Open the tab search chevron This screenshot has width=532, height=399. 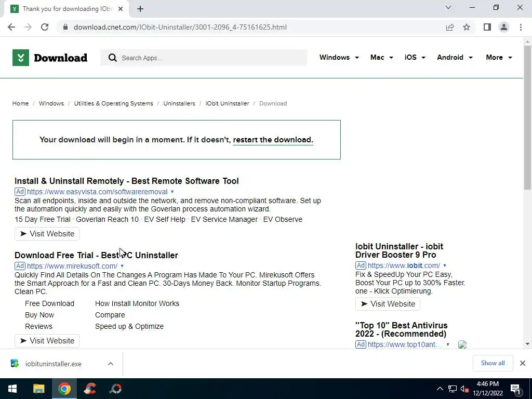[448, 7]
